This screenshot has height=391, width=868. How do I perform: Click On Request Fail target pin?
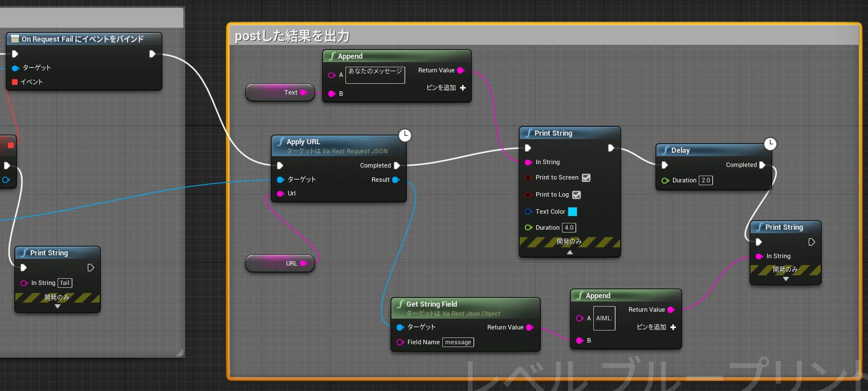15,68
